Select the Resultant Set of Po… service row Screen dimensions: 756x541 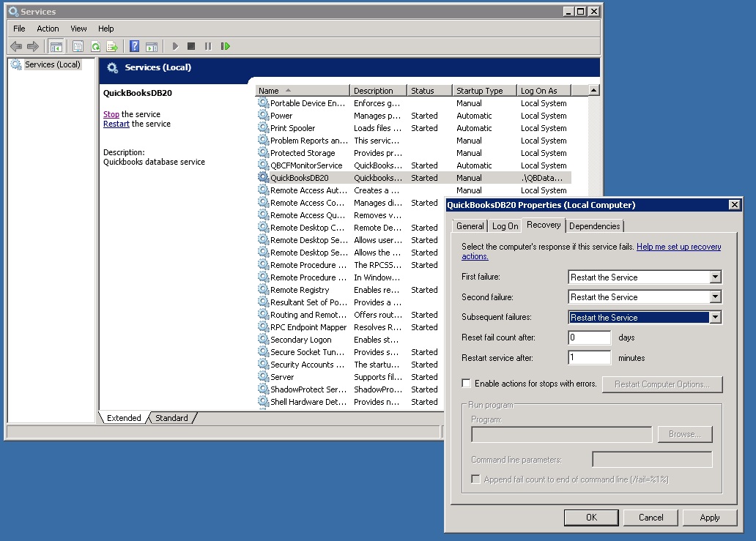348,302
